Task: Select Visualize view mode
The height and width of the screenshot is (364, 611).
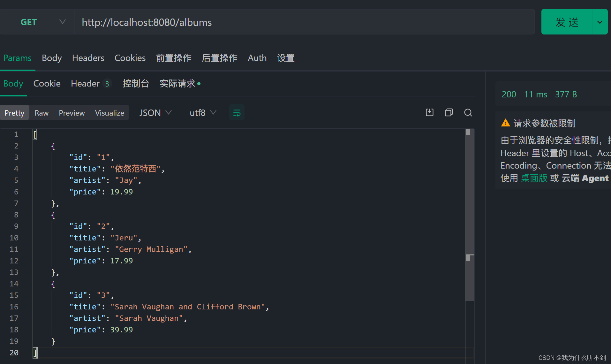Action: coord(109,113)
